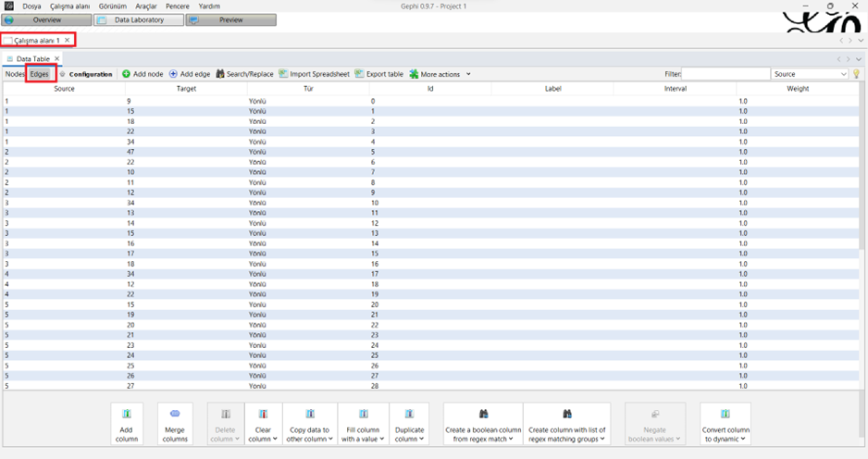Viewport: 868px width, 459px height.
Task: Click the Copy data to other column icon
Action: [x=310, y=414]
